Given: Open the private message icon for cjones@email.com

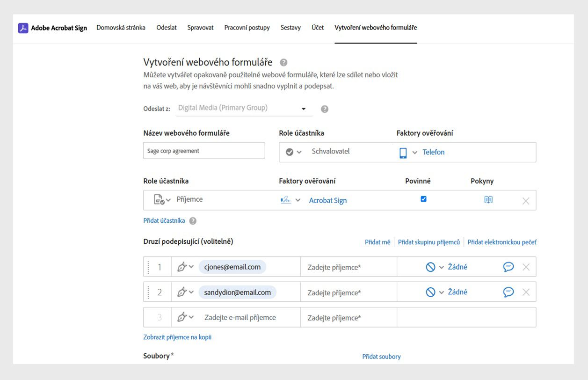Looking at the screenshot, I should click(x=508, y=267).
